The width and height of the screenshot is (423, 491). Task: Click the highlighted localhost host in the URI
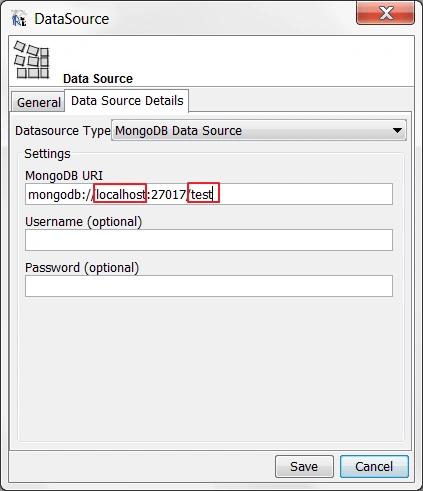pyautogui.click(x=120, y=193)
